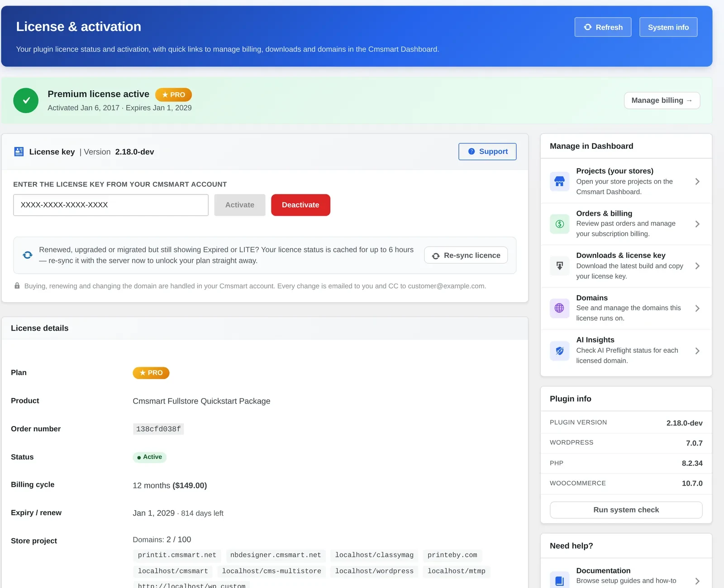Click the sync arrows icon beside Renewed notice
This screenshot has width=724, height=588.
(28, 255)
